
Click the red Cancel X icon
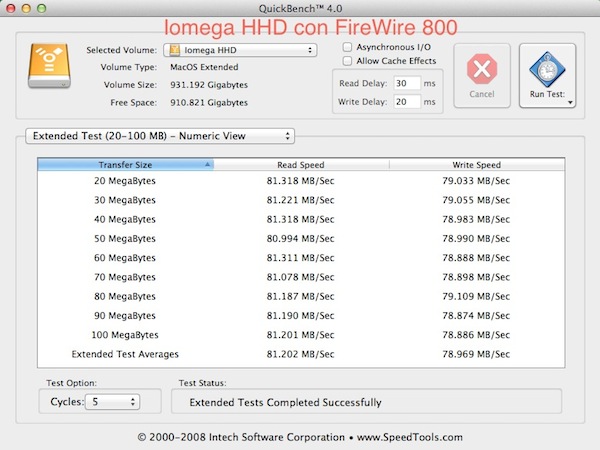(482, 69)
